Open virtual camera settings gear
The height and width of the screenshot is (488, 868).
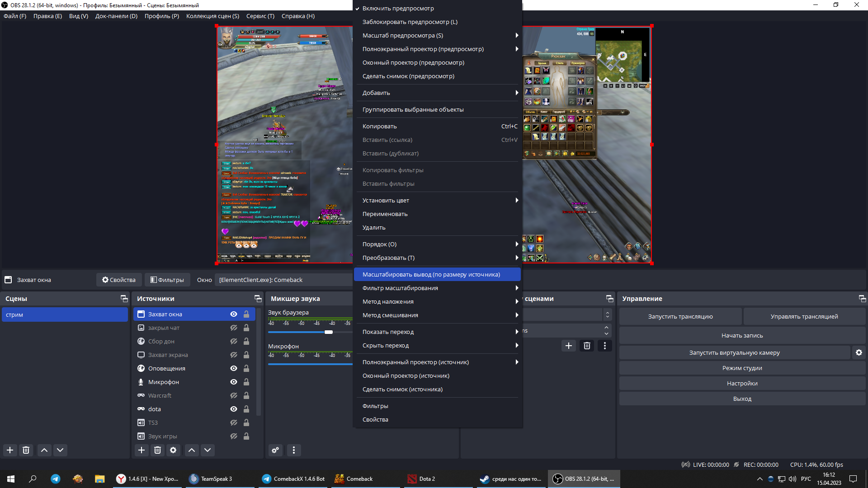click(x=859, y=352)
